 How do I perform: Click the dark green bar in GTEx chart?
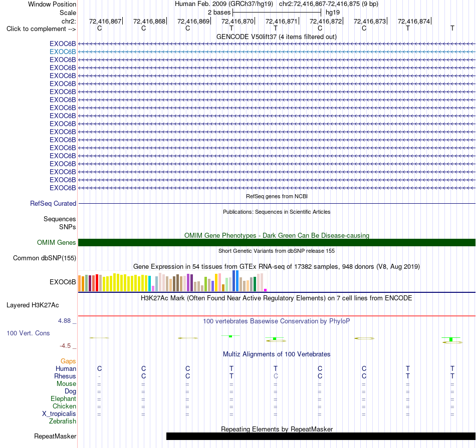[x=255, y=284]
